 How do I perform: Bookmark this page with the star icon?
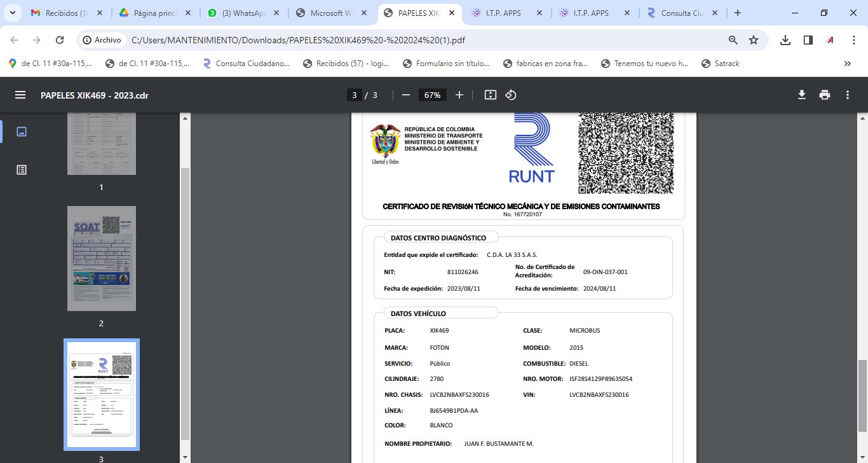point(754,40)
